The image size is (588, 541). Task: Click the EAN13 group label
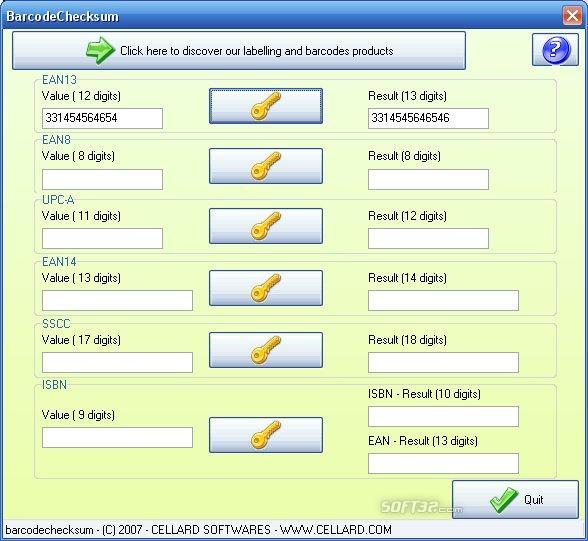[x=59, y=79]
